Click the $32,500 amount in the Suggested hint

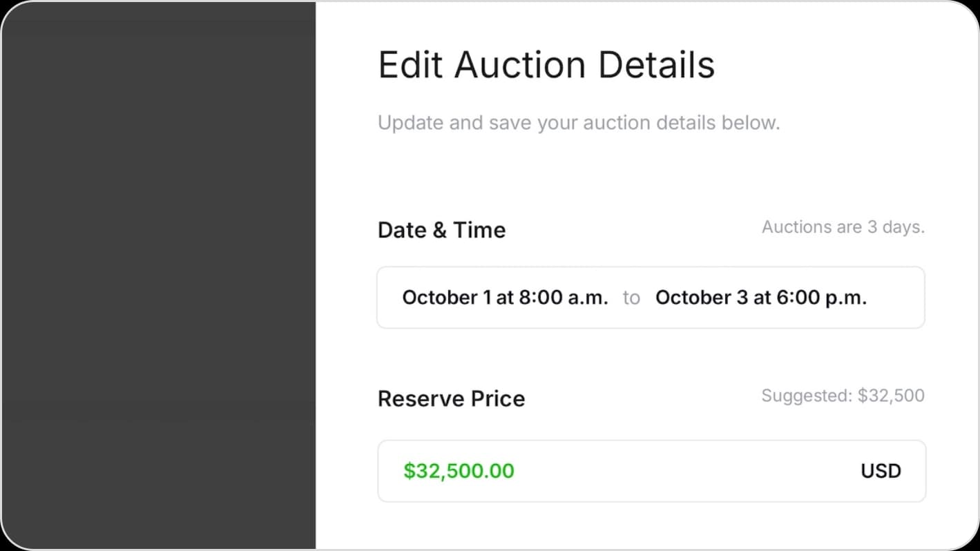(x=890, y=396)
